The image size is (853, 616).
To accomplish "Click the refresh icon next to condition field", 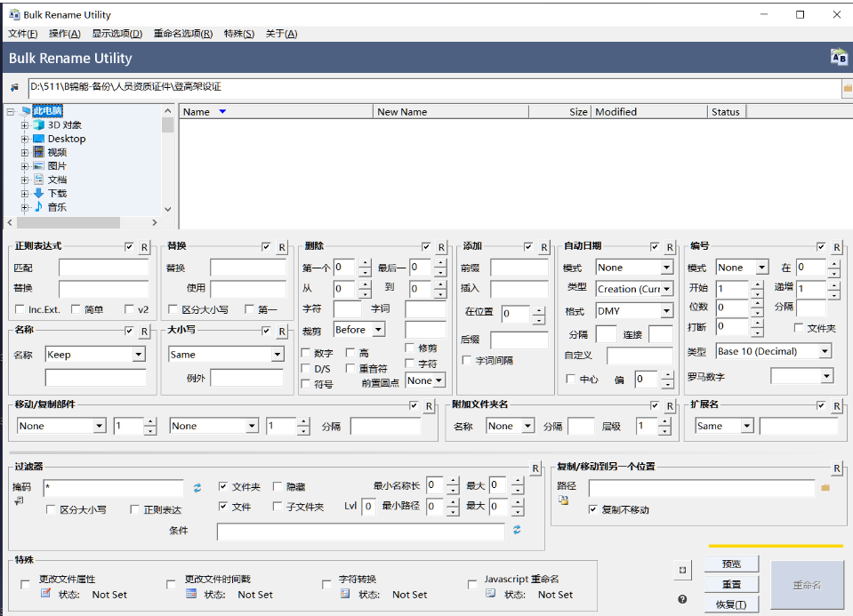I will click(517, 530).
